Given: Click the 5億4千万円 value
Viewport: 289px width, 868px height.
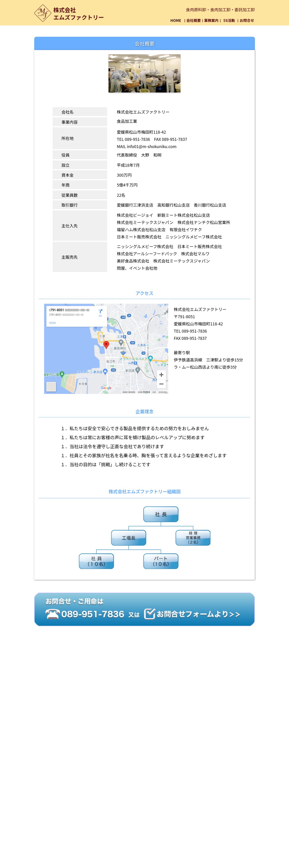Looking at the screenshot, I should coord(127,185).
